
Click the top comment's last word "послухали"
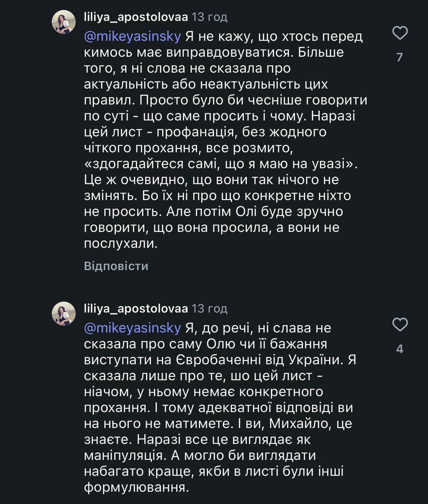[x=120, y=244]
